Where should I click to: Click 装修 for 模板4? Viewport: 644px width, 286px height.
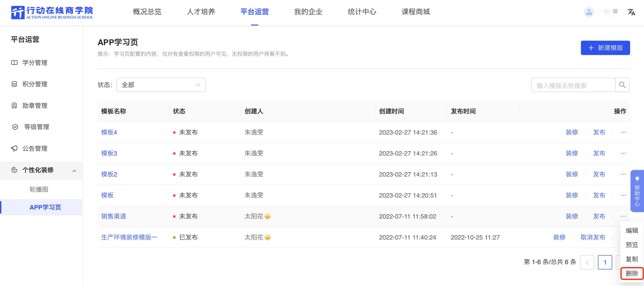[x=572, y=132]
